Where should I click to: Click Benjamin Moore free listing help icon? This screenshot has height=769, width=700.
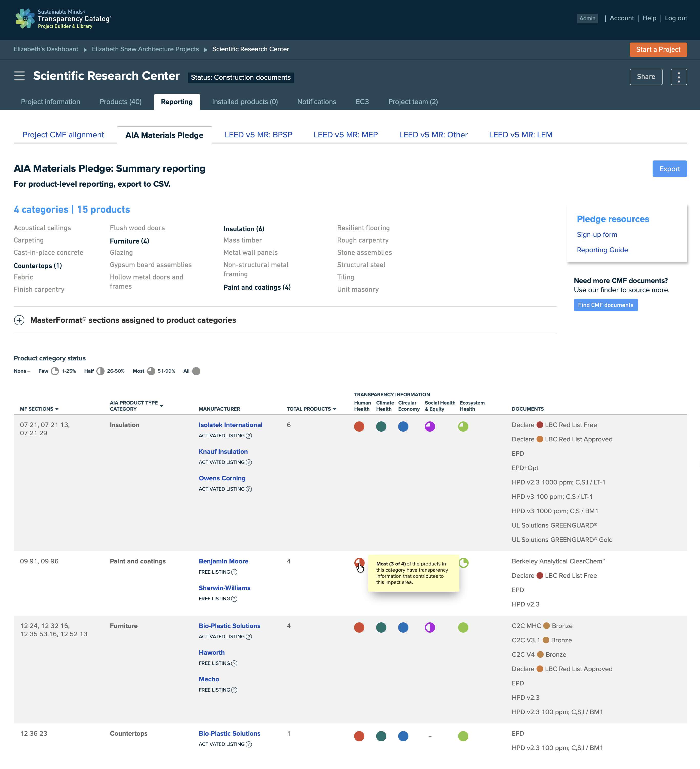tap(234, 572)
